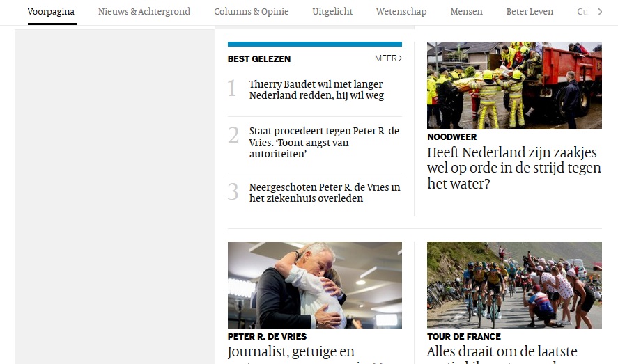Go to Columns & Opinie section
This screenshot has width=618, height=364.
252,12
